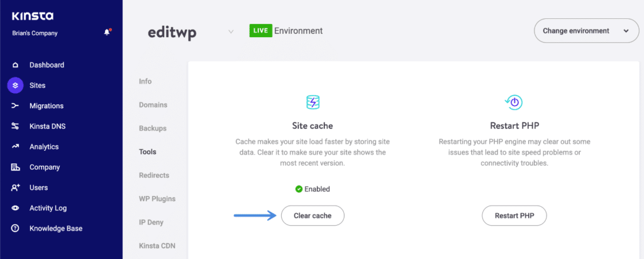Click the Company building icon
Screen dimensions: 644x259
tap(15, 167)
